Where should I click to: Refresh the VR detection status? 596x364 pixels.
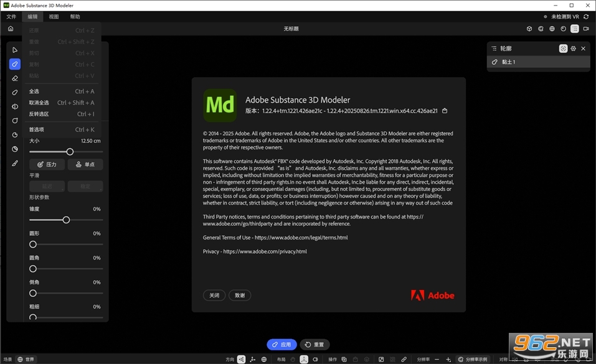(586, 17)
